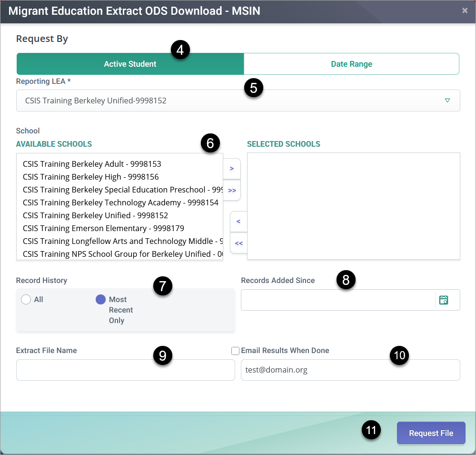Move selected school right with single arrow
Screen dimensions: 476x455
point(232,169)
